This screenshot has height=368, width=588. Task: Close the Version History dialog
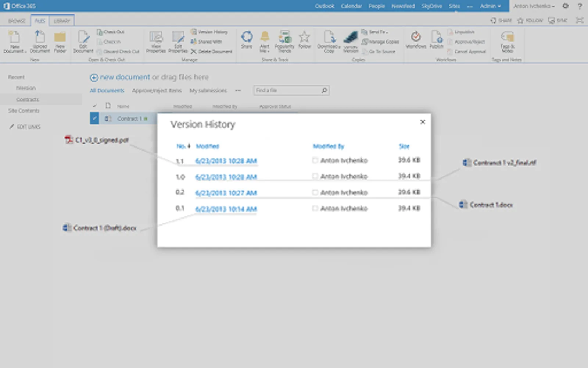[x=423, y=122]
